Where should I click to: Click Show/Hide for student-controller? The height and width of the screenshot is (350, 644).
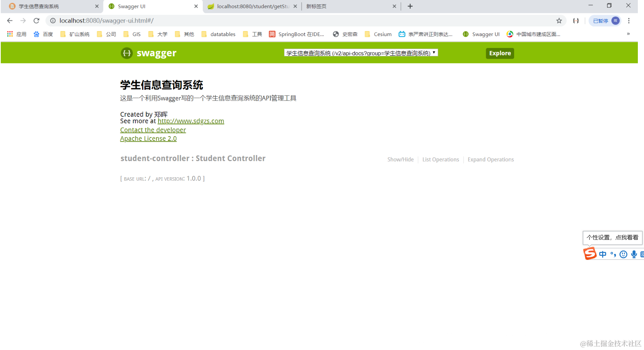tap(400, 160)
